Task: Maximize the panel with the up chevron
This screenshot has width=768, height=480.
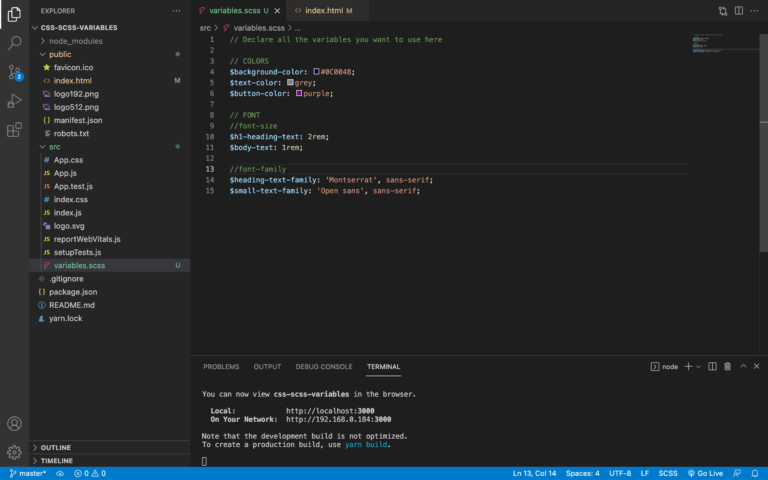Action: point(742,367)
